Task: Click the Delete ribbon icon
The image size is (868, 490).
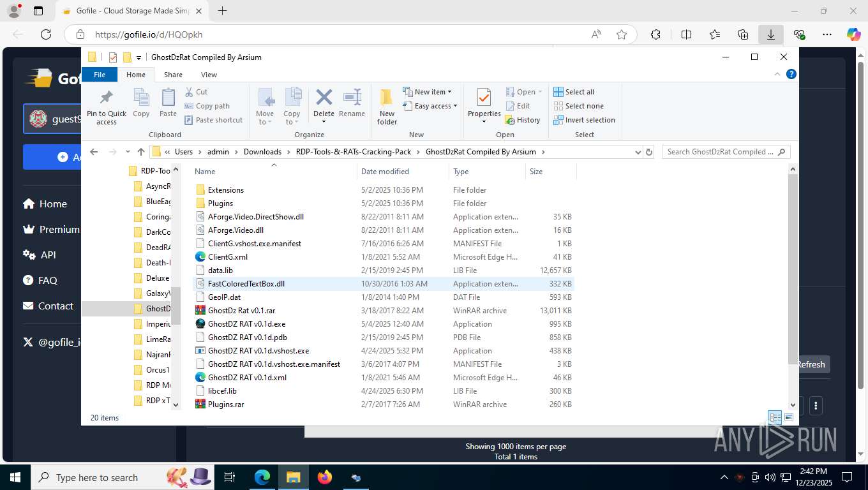Action: (x=324, y=98)
